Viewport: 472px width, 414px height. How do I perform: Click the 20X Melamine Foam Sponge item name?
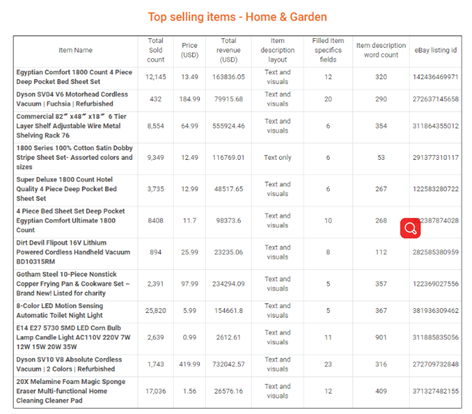pos(71,391)
